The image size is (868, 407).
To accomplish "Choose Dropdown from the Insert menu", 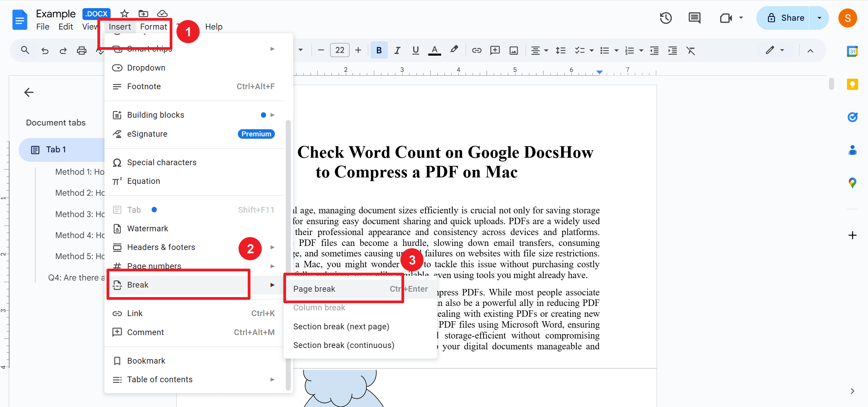I will [194, 68].
